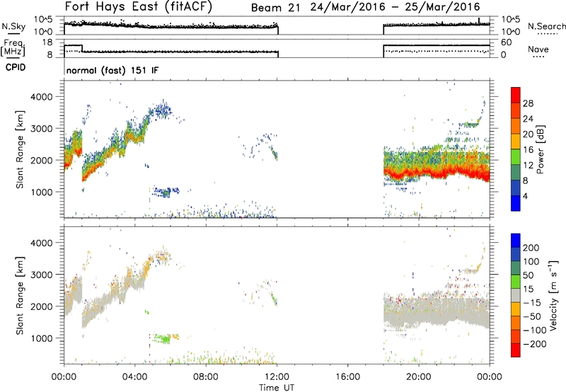The width and height of the screenshot is (566, 392).
Task: Click the 'Time UT' axis label
Action: pyautogui.click(x=277, y=388)
